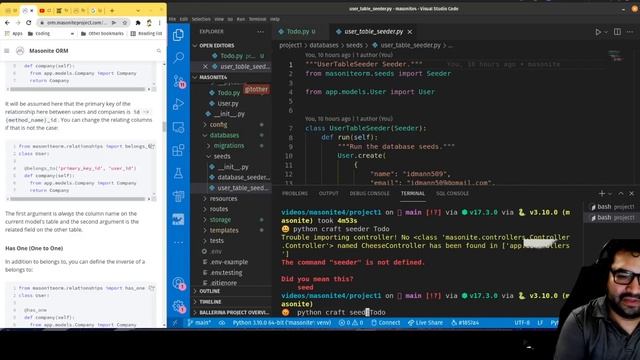
Task: Open a new browser tab
Action: click(x=112, y=11)
